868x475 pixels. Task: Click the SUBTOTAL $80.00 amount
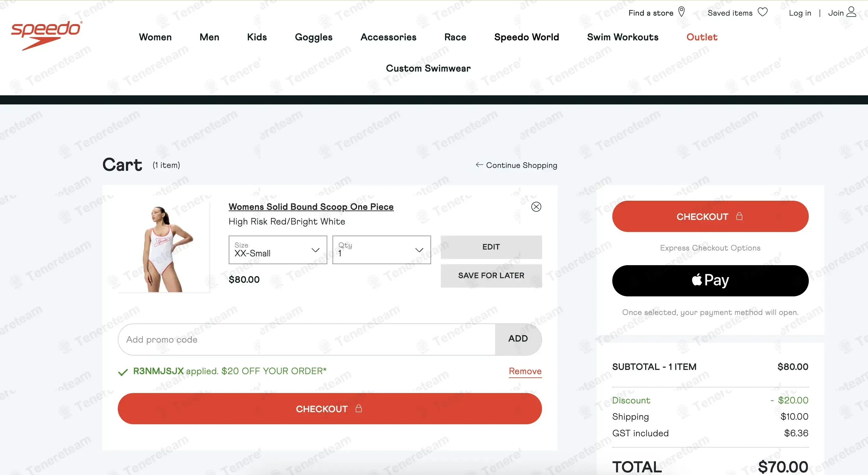pyautogui.click(x=793, y=367)
